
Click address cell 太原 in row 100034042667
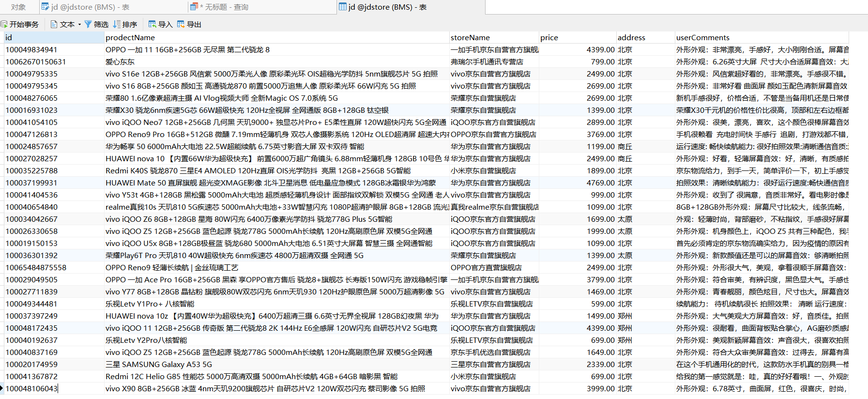click(646, 219)
